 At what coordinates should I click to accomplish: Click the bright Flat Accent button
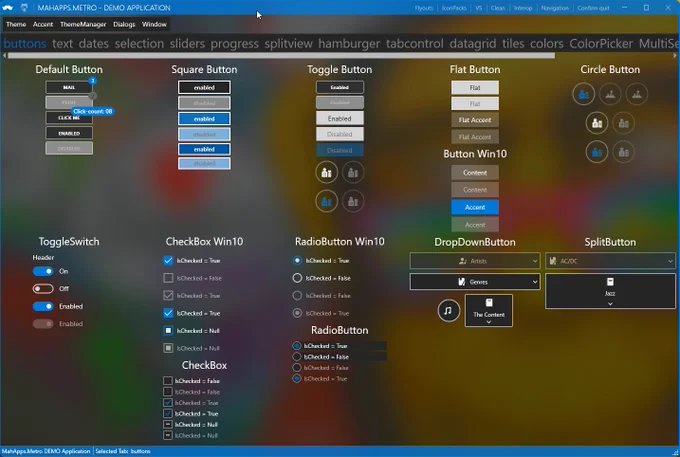(x=475, y=120)
